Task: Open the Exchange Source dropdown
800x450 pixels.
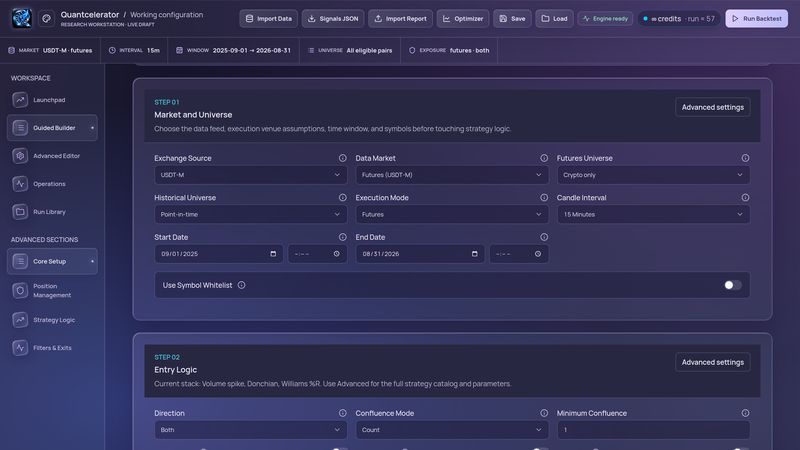Action: coord(251,175)
